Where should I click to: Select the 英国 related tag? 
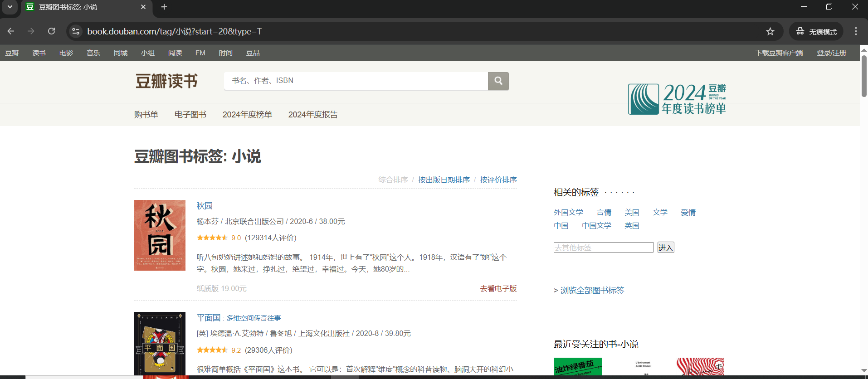[x=632, y=226]
